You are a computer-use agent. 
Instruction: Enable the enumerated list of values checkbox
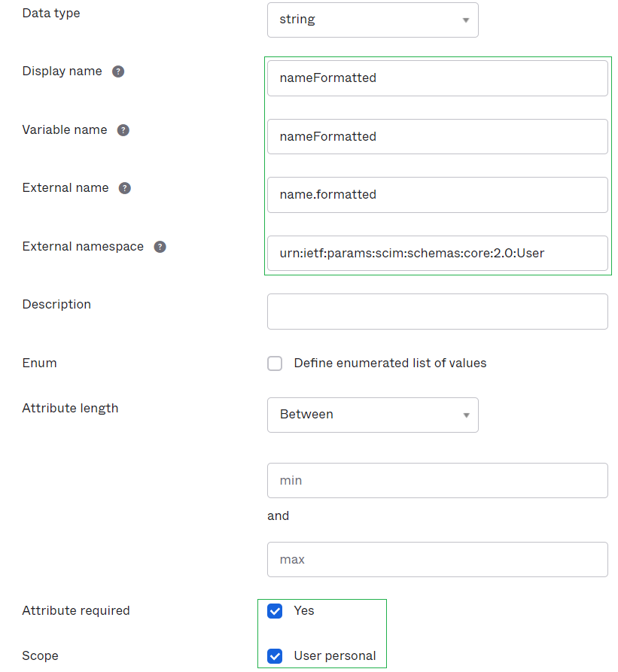pos(276,363)
